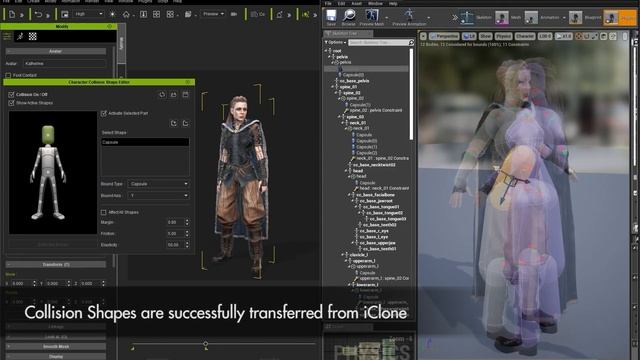Click the Skeleton Tree vertical scrollbar
640x360 pixels.
(x=411, y=94)
